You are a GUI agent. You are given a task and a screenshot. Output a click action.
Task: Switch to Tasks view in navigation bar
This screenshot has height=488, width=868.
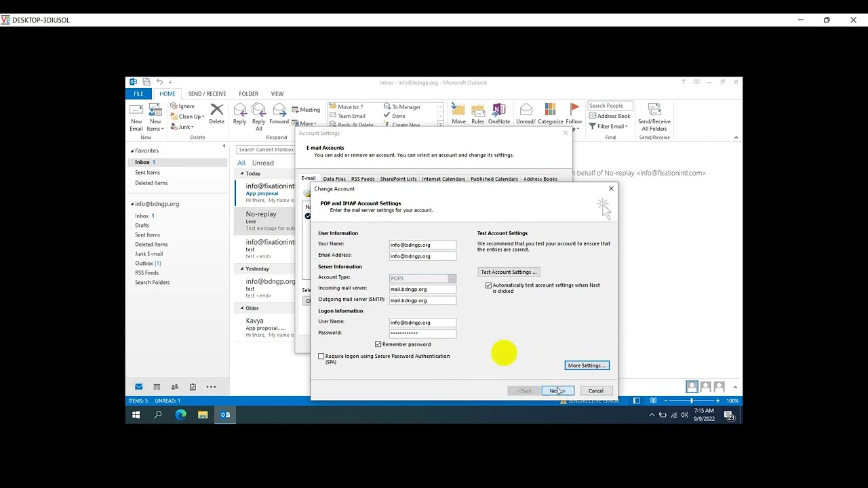pos(193,386)
